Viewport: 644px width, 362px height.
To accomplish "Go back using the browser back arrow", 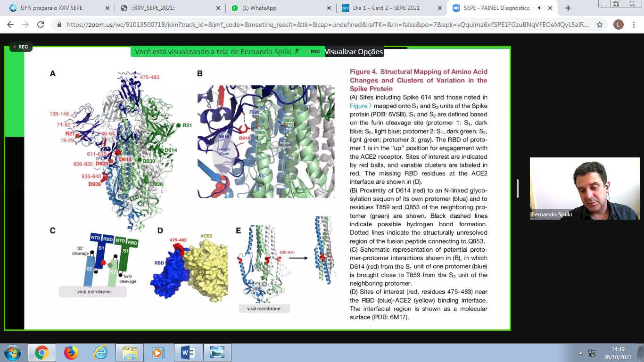I will tap(10, 25).
